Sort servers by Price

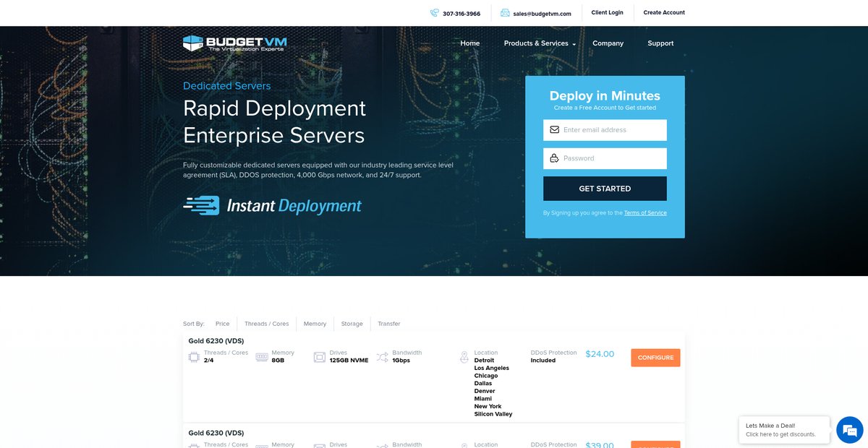(x=222, y=324)
